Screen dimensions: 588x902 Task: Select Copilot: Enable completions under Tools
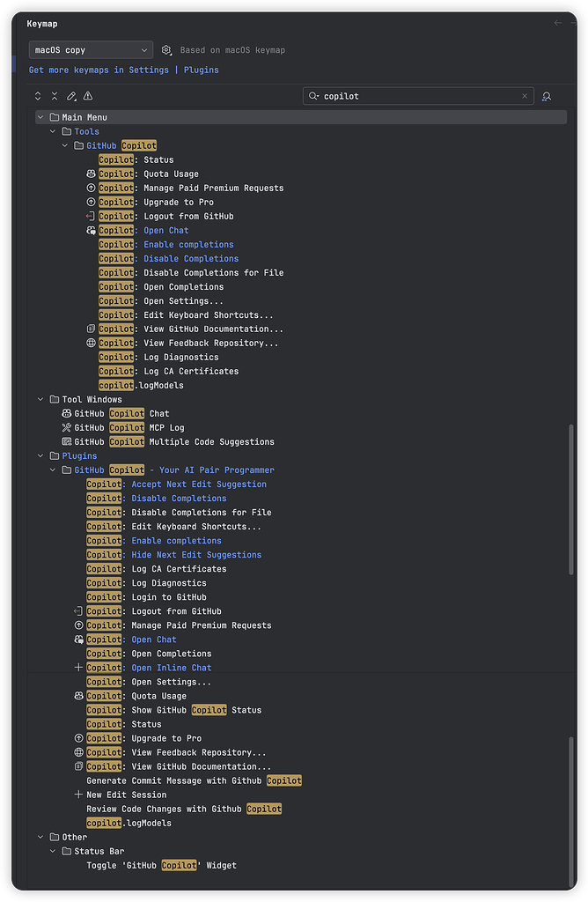click(x=166, y=245)
